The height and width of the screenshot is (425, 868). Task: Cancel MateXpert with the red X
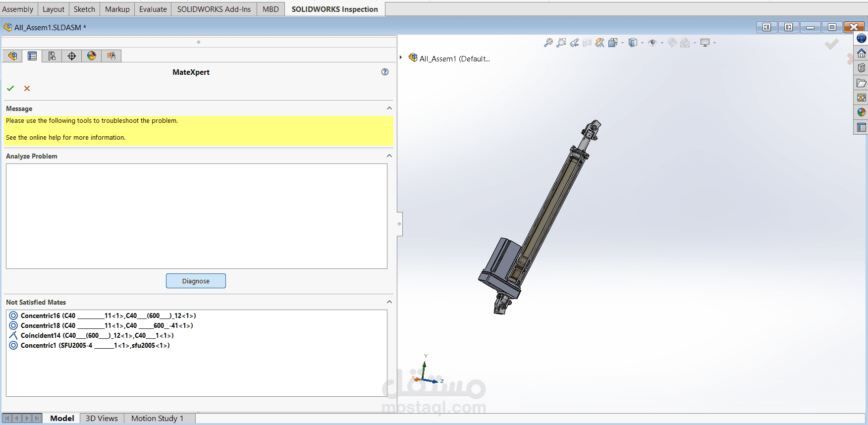[x=27, y=88]
